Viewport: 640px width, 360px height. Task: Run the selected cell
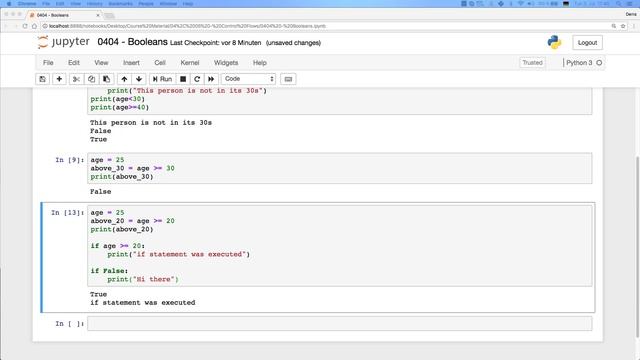(x=162, y=79)
